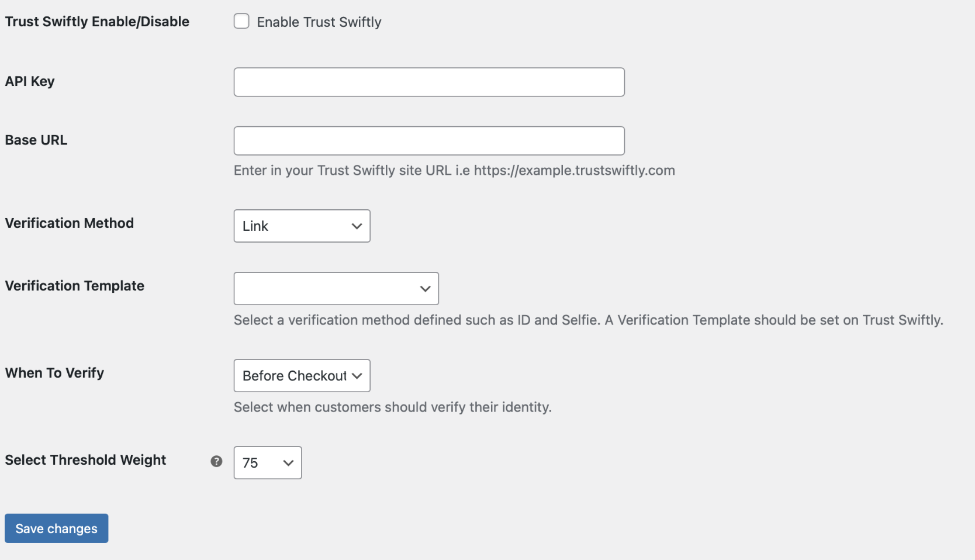Image resolution: width=975 pixels, height=560 pixels.
Task: Click the Verification Template description text
Action: (x=588, y=320)
